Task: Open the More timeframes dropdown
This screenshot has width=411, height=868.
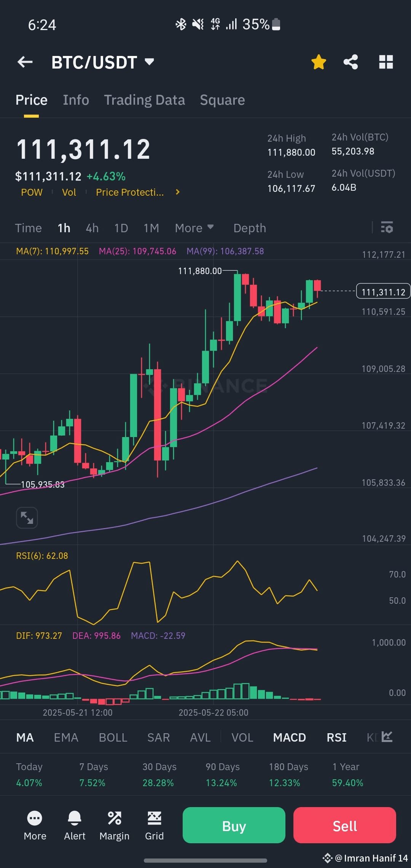Action: 194,228
